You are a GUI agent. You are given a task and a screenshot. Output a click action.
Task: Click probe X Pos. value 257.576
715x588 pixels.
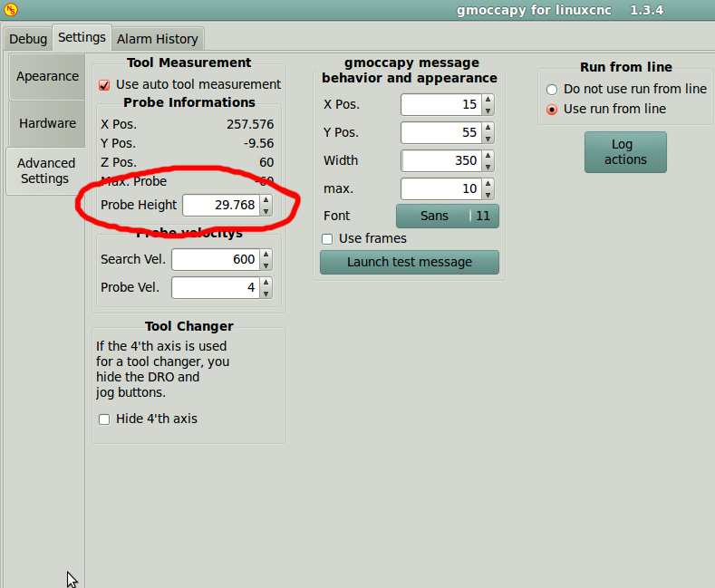pos(250,124)
